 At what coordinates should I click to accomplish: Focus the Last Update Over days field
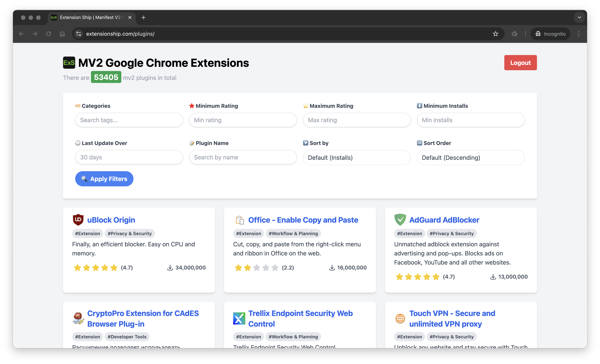pos(129,157)
